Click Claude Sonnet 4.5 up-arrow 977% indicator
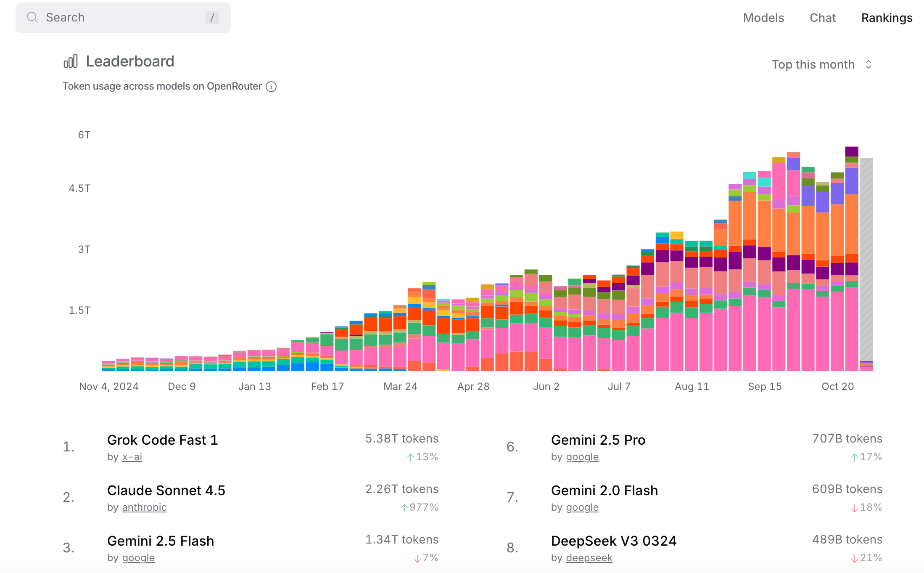The width and height of the screenshot is (924, 573). (419, 507)
